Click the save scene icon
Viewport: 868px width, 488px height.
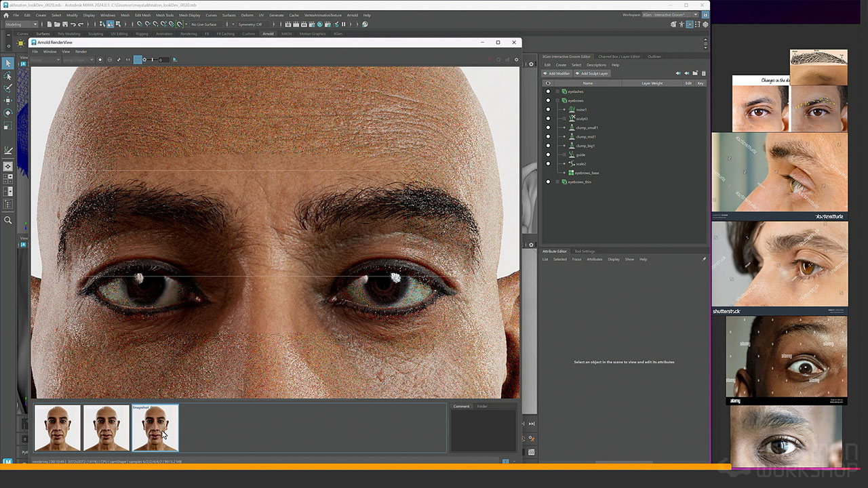pyautogui.click(x=66, y=24)
